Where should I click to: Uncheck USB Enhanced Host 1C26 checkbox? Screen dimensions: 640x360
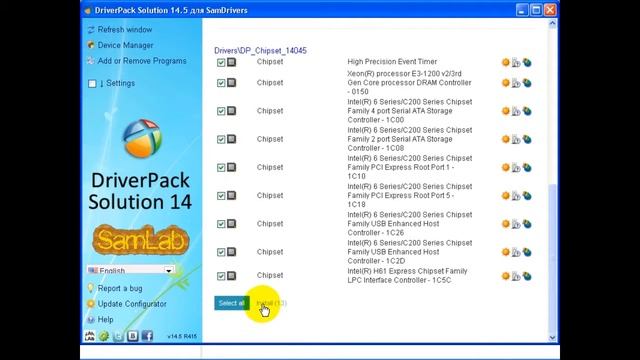coord(221,224)
